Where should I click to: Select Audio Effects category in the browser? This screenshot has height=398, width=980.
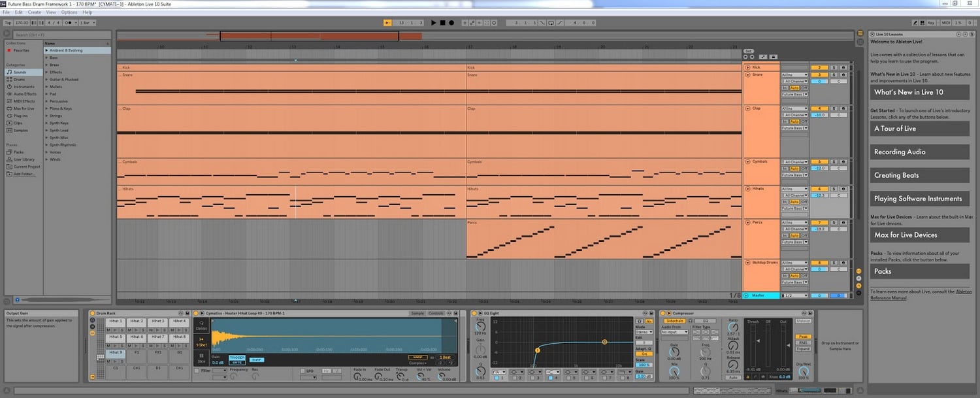pos(25,93)
